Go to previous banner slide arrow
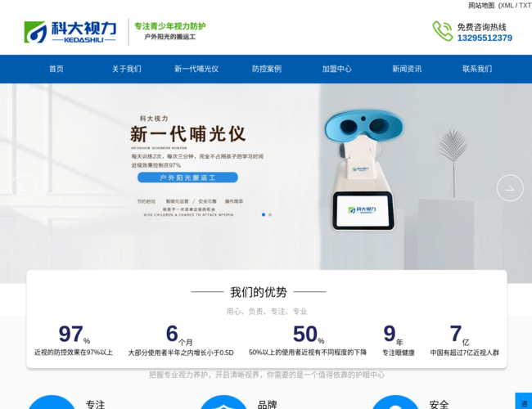 pos(24,188)
